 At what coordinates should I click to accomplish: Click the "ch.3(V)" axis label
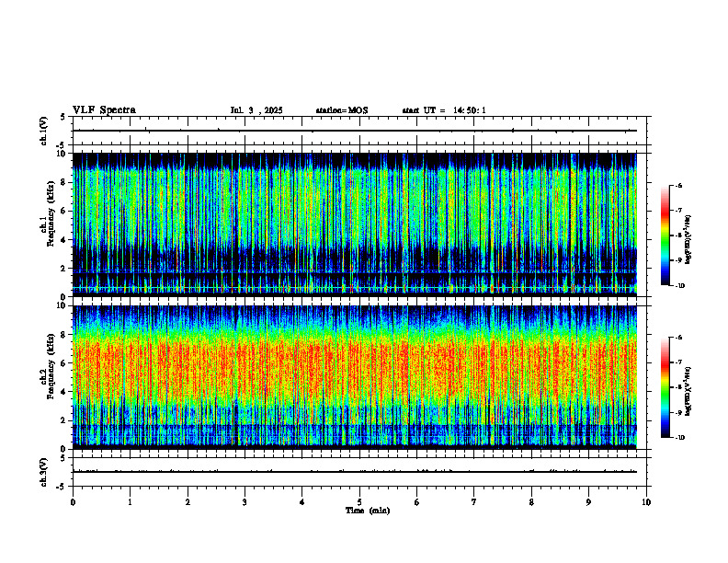click(44, 472)
